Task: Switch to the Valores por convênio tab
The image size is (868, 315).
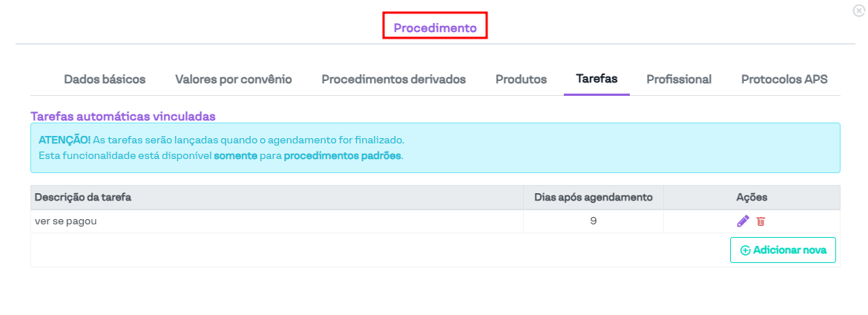Action: 234,79
